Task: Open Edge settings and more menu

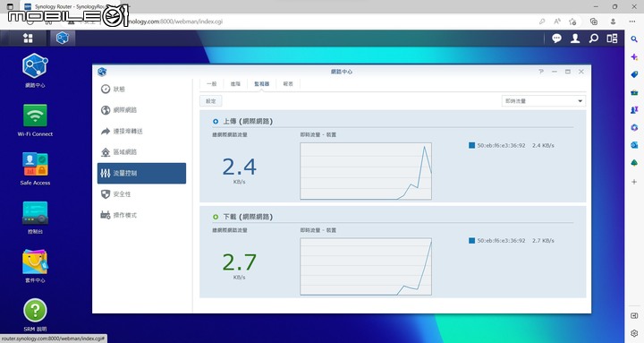Action: pos(632,21)
